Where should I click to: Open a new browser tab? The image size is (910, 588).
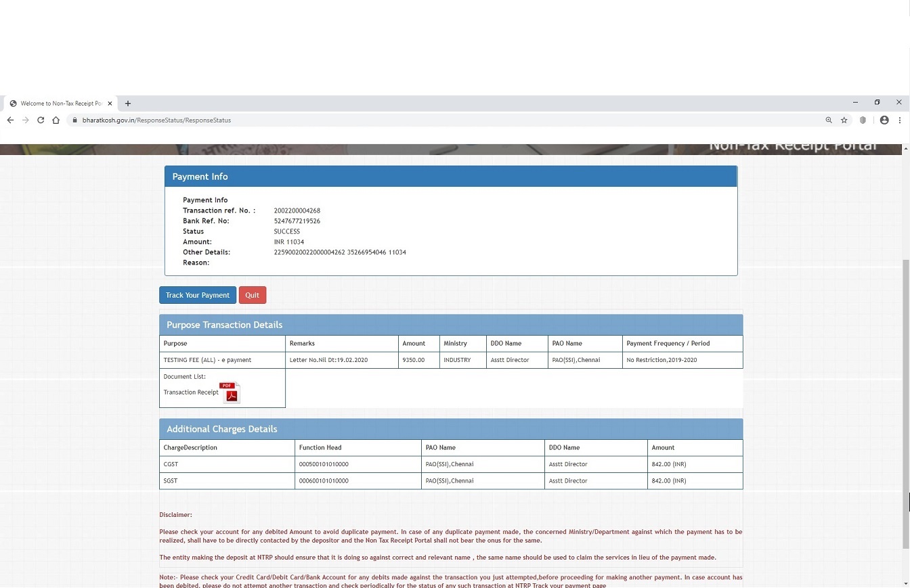[x=128, y=104]
